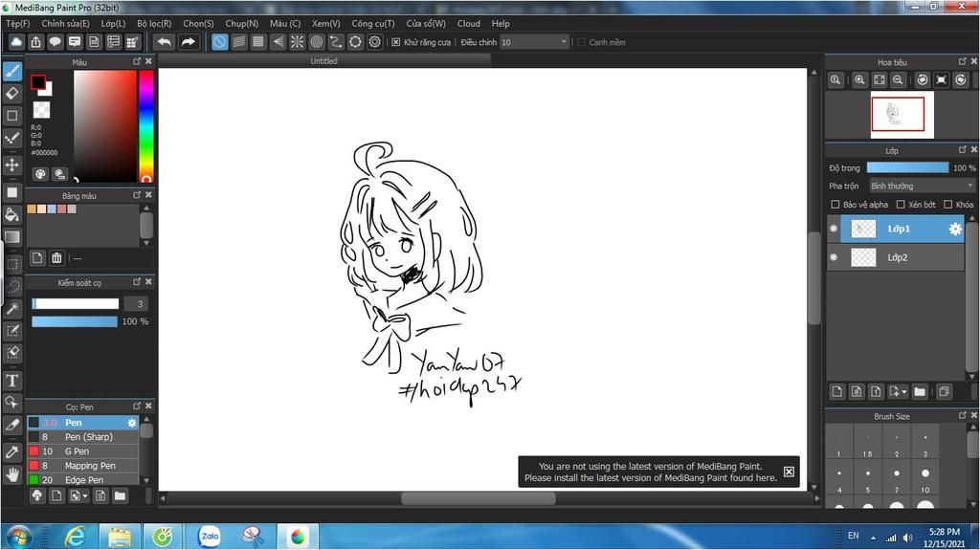Show hidden tray icons arrow
The height and width of the screenshot is (550, 980).
coord(873,538)
